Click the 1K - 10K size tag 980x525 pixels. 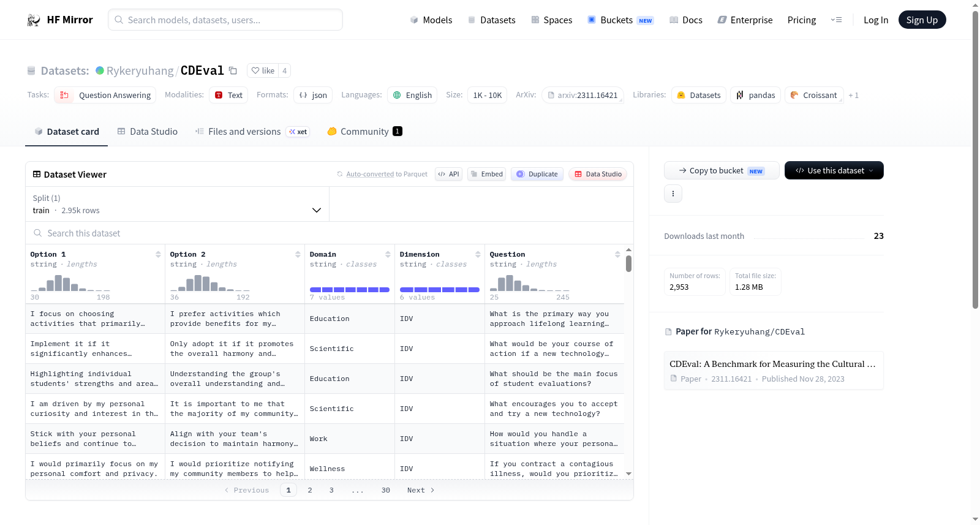coord(487,95)
